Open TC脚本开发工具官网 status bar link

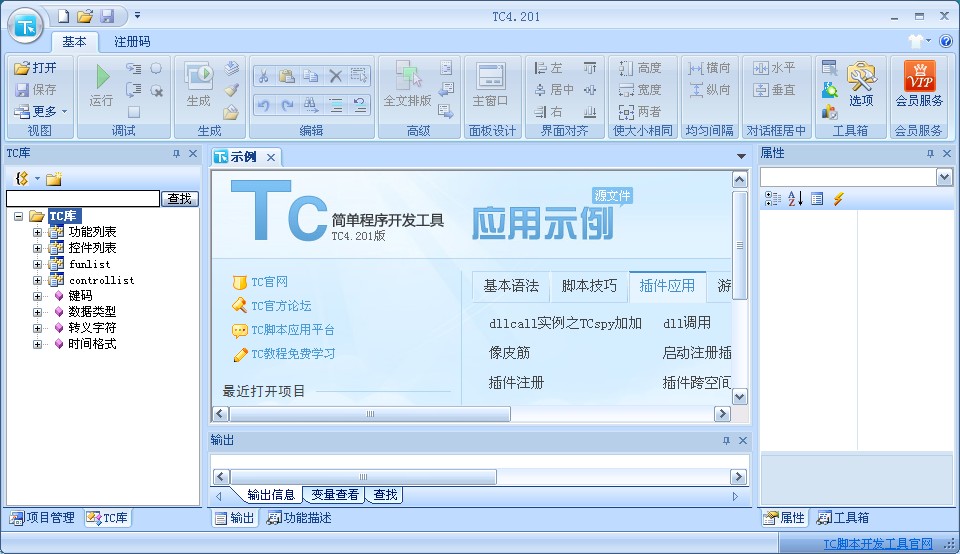tap(877, 544)
